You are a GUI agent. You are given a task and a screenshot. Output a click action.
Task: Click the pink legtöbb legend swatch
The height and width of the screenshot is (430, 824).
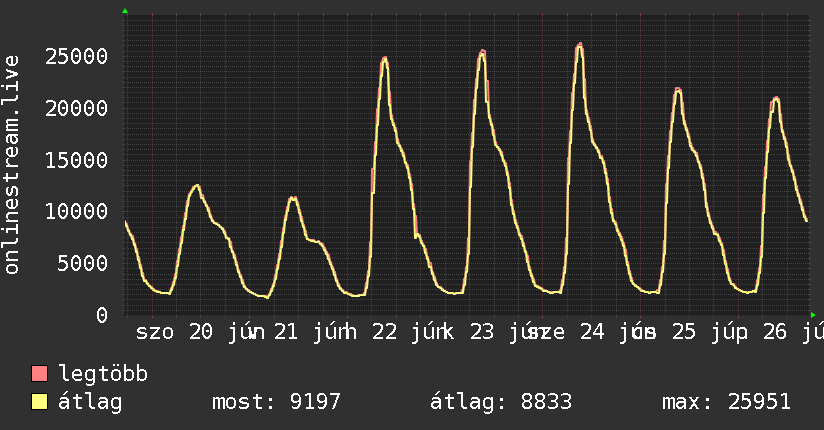(x=39, y=374)
